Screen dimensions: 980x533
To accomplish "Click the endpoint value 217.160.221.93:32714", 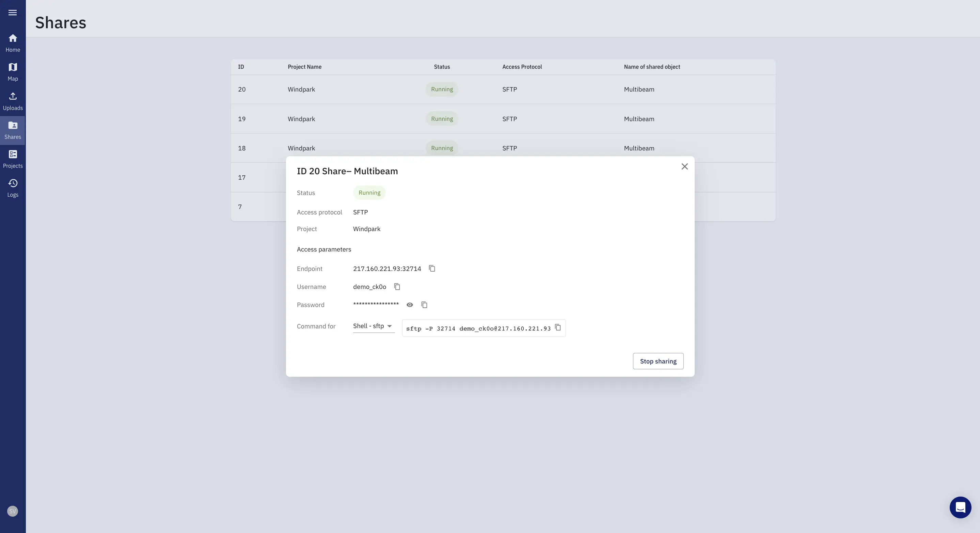I will point(387,269).
